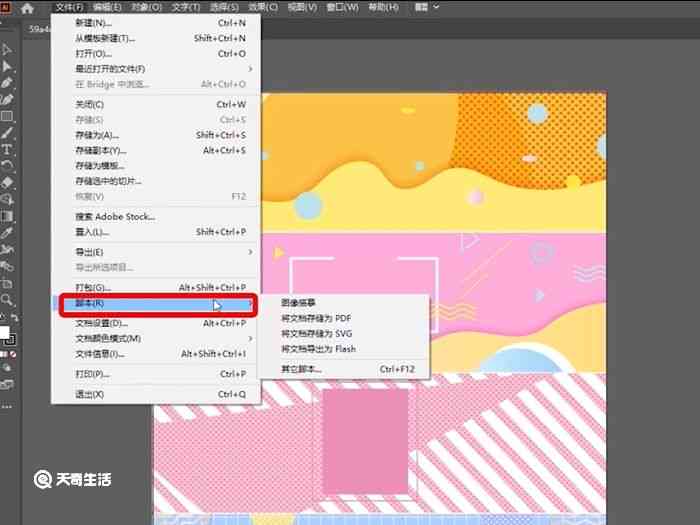This screenshot has height=525, width=700.
Task: Open the 编辑(E) menu
Action: point(107,8)
